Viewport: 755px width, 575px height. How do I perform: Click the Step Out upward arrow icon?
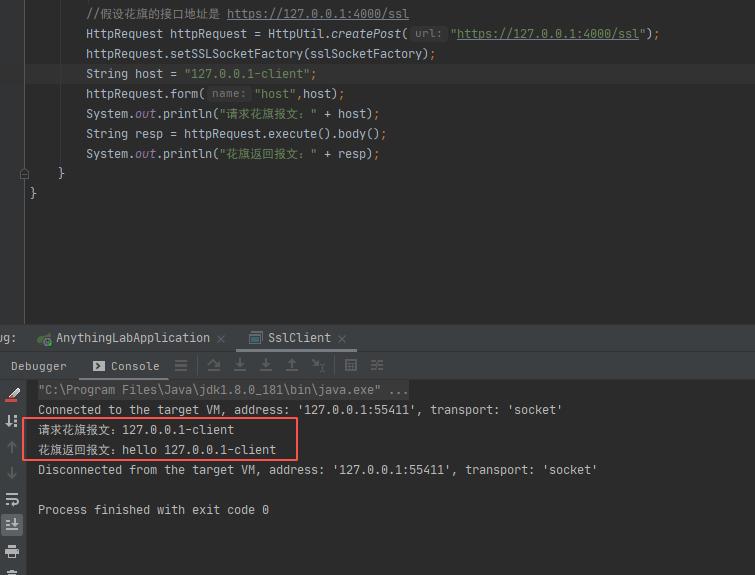[292, 366]
